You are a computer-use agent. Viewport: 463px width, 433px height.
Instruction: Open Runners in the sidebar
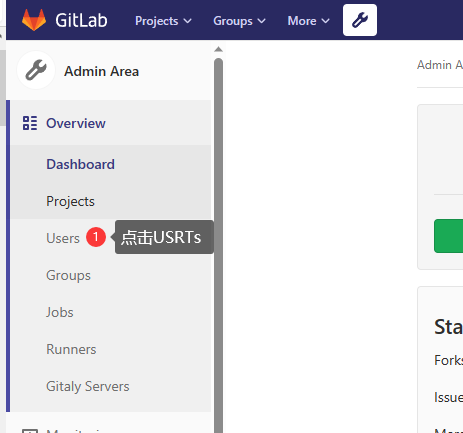[71, 349]
